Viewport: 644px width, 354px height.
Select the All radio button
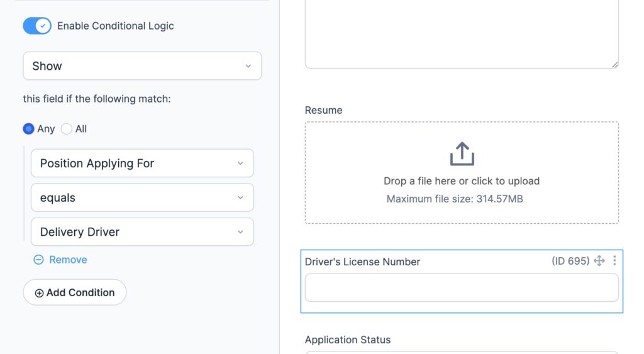pos(67,129)
